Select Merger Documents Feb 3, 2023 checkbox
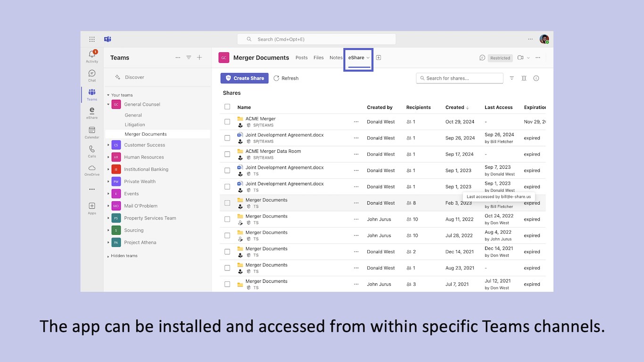This screenshot has height=362, width=644. [x=227, y=203]
